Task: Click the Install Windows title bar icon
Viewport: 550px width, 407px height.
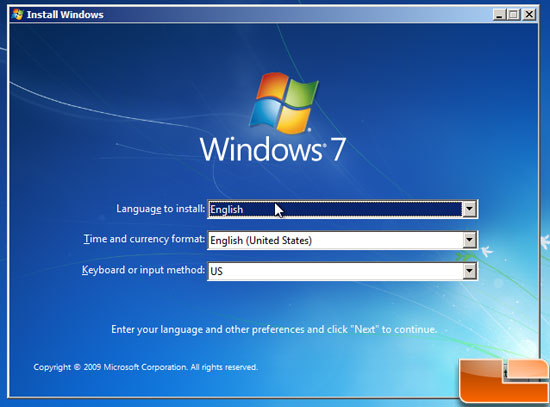Action: [18, 15]
